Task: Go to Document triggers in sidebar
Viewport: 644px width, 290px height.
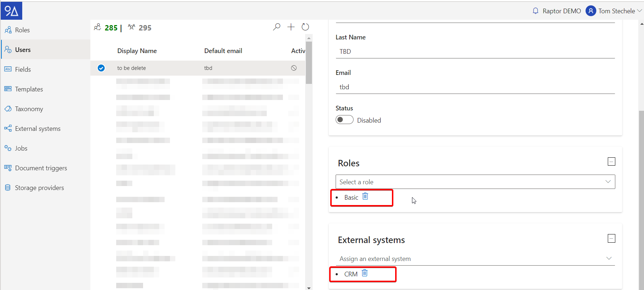Action: 41,168
